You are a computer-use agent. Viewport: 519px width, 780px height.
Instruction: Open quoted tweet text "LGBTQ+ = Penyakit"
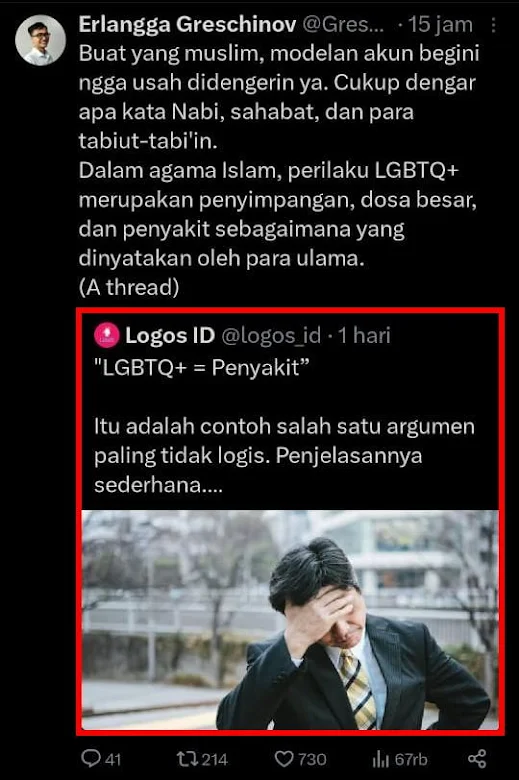click(202, 368)
